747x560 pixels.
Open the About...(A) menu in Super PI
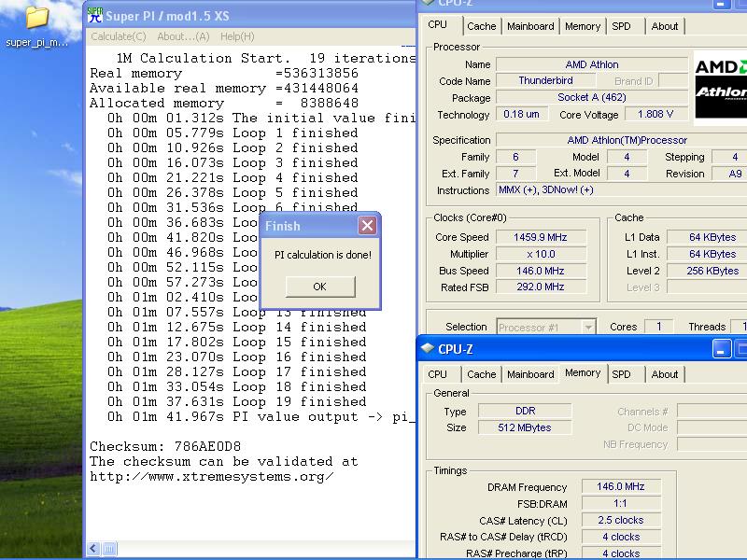[x=183, y=36]
